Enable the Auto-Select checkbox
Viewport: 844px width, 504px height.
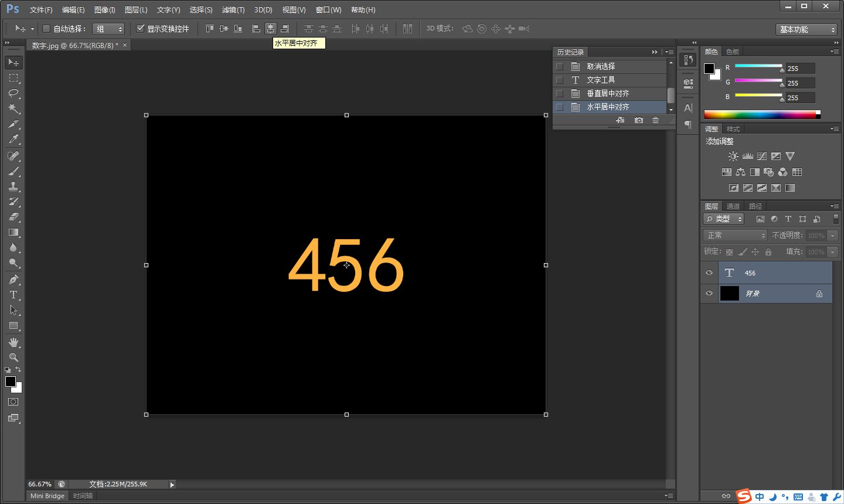click(46, 29)
